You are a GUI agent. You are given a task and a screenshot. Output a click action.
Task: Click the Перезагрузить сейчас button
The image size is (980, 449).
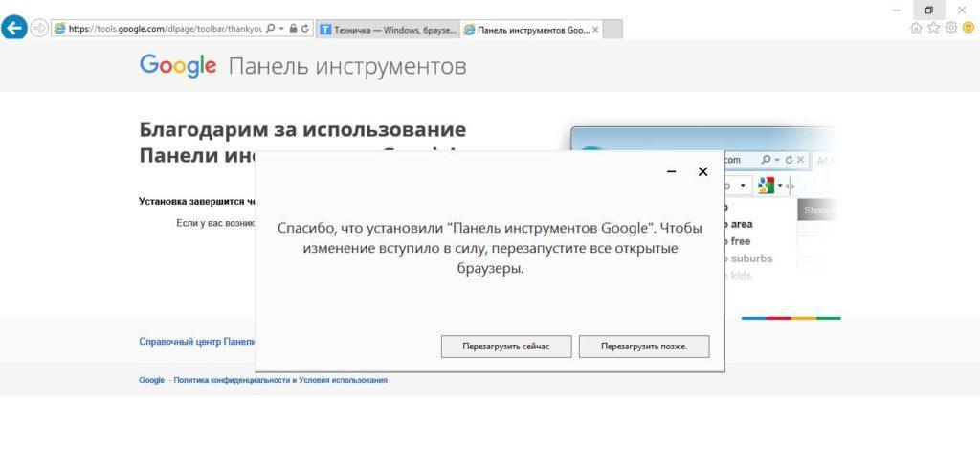tap(506, 347)
